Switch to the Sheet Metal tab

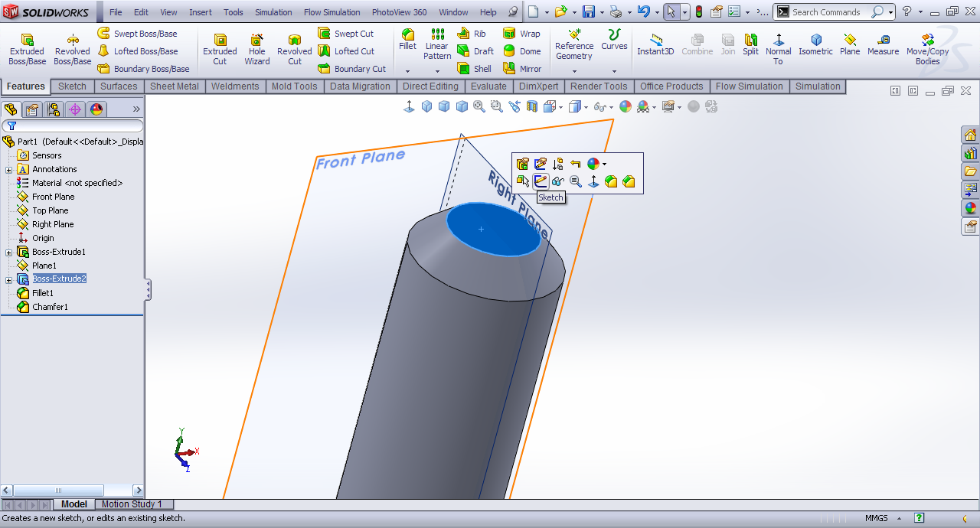(174, 86)
